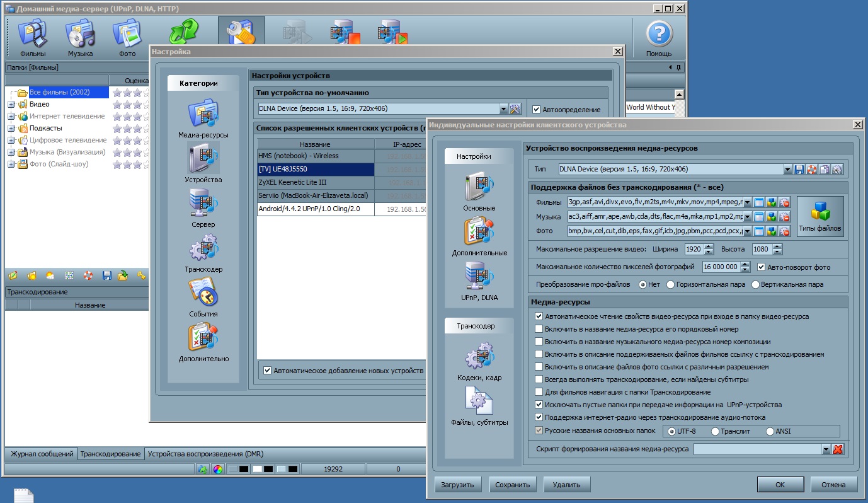The width and height of the screenshot is (868, 503).
Task: Switch to Журнал сообщений tab
Action: coord(41,454)
